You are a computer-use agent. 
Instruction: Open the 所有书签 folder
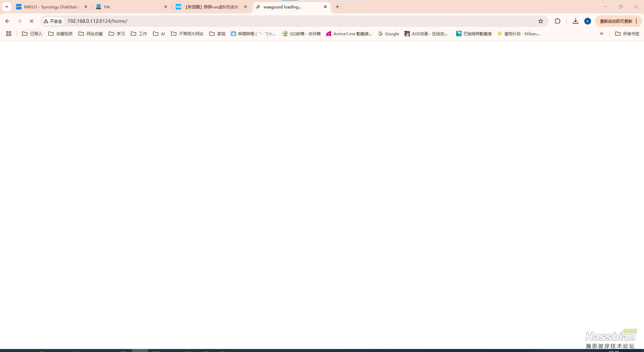coord(627,34)
